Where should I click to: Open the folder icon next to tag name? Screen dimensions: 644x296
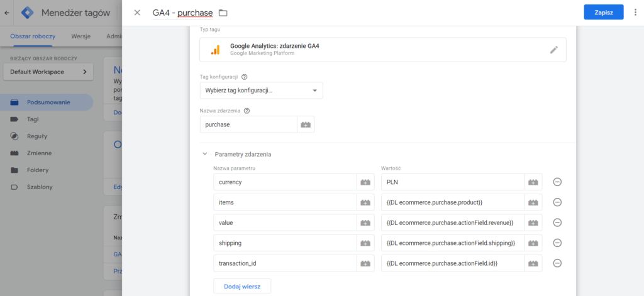(x=223, y=13)
